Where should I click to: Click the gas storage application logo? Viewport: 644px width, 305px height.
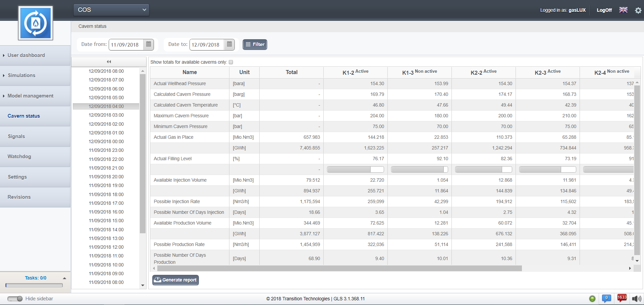tap(36, 23)
